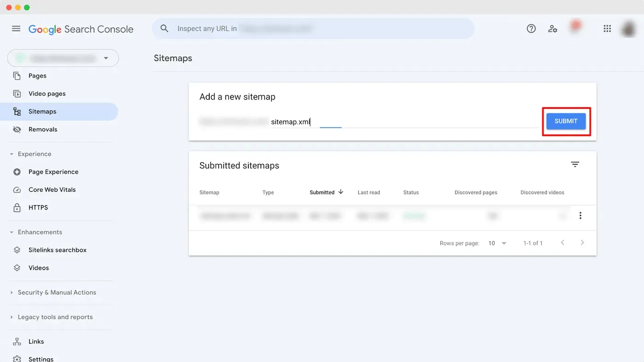Image resolution: width=644 pixels, height=362 pixels.
Task: Collapse the Experience section
Action: point(11,154)
